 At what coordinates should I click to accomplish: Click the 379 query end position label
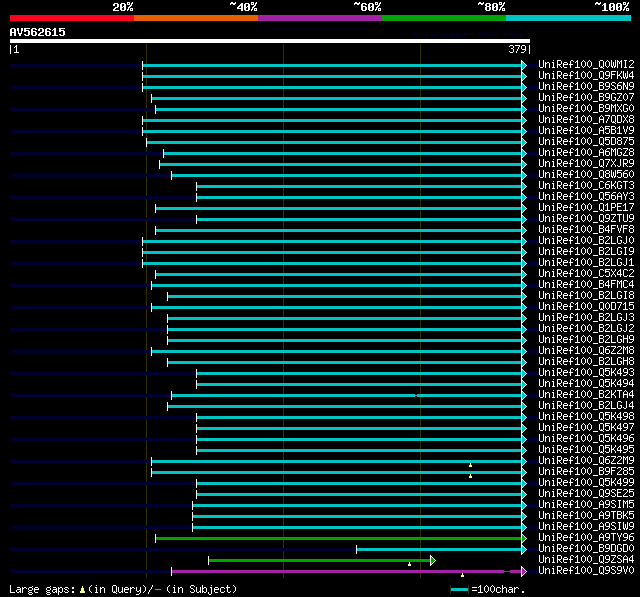pyautogui.click(x=517, y=49)
